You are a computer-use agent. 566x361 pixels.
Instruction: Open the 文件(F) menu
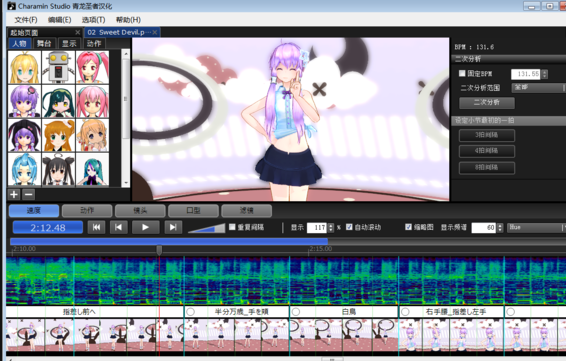click(26, 19)
